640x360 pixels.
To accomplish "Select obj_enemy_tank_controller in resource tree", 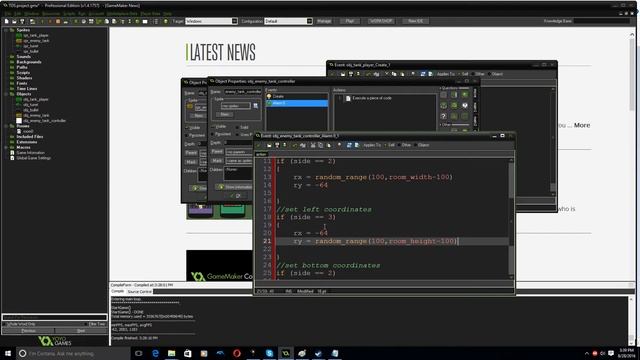I will 44,121.
